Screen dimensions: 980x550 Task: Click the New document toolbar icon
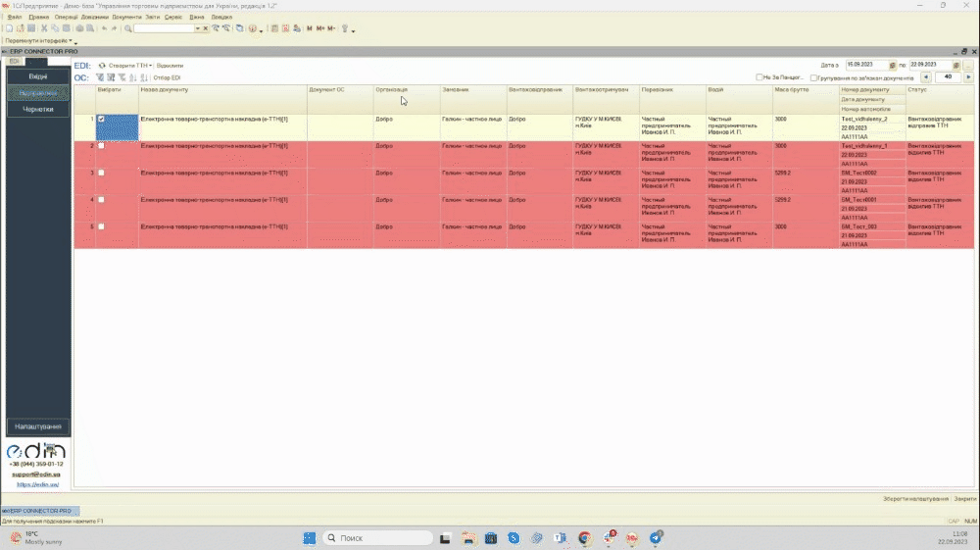point(9,28)
